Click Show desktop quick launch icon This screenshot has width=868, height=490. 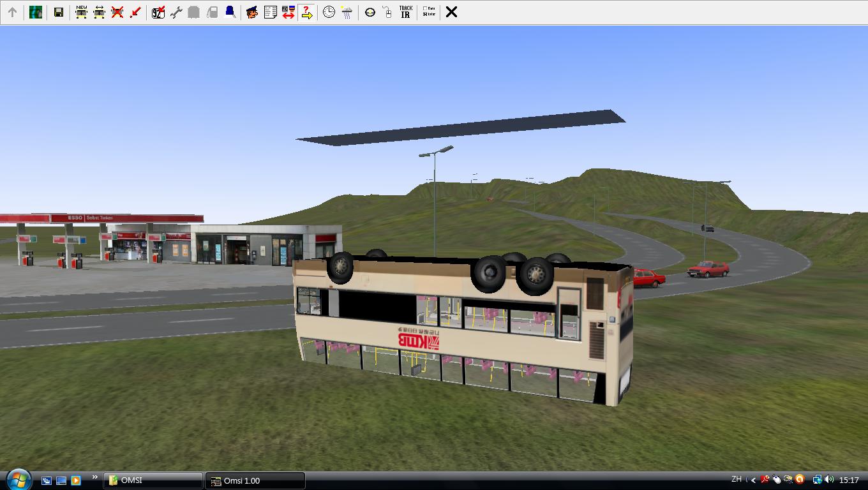61,480
